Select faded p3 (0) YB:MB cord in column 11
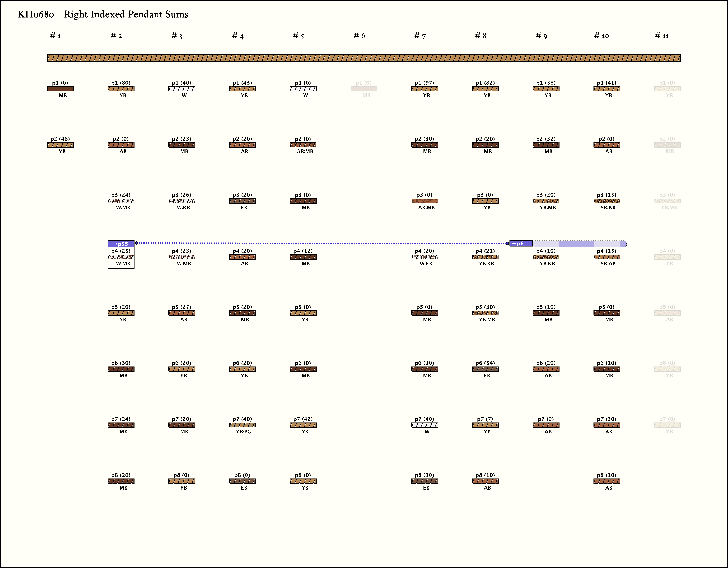 (x=667, y=201)
